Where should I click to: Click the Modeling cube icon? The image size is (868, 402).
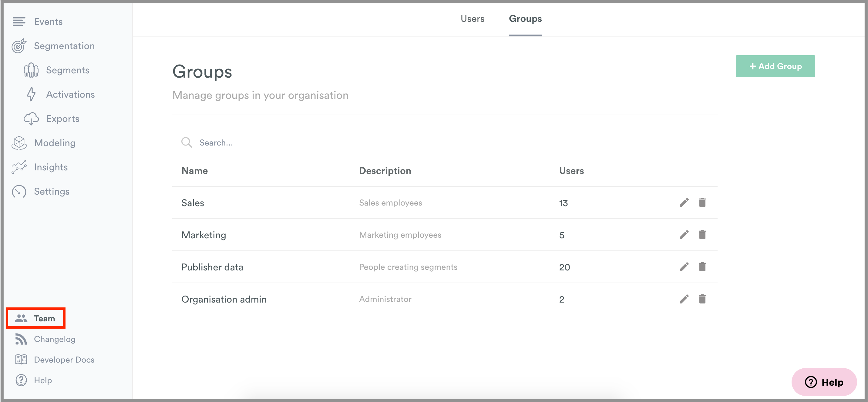pyautogui.click(x=19, y=143)
